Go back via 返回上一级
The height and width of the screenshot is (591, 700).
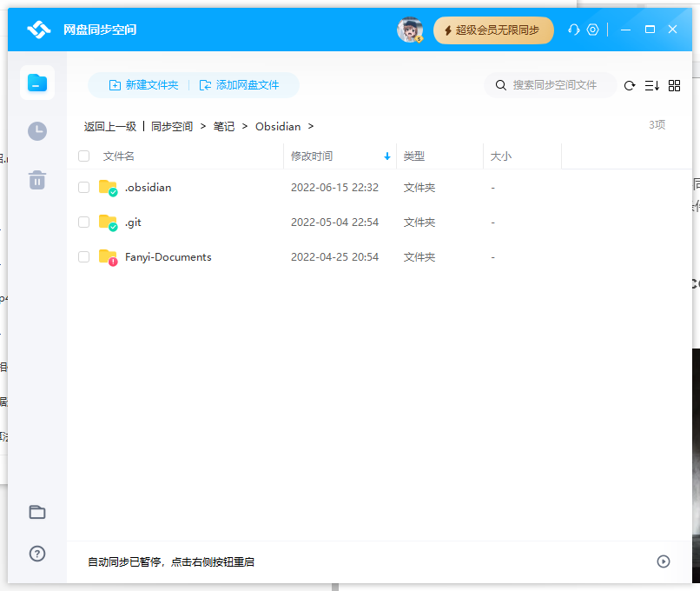pos(109,126)
